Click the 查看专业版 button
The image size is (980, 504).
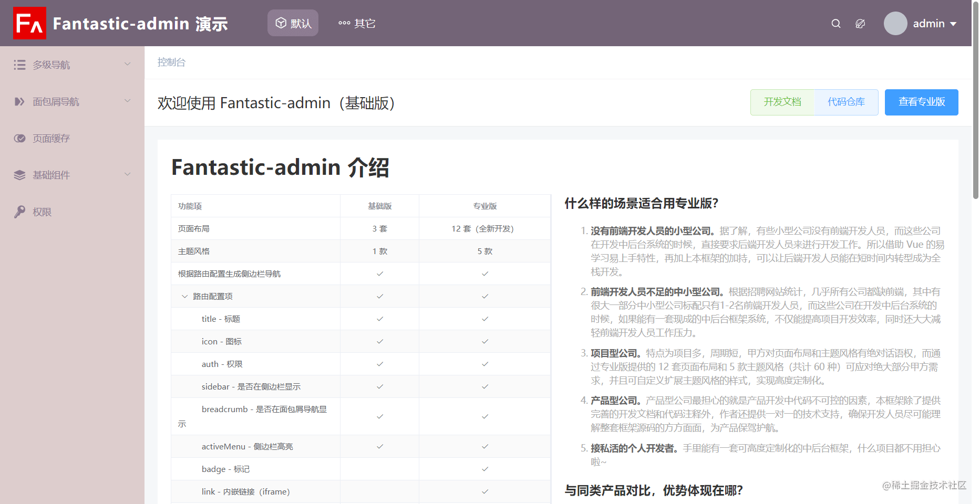click(x=922, y=102)
